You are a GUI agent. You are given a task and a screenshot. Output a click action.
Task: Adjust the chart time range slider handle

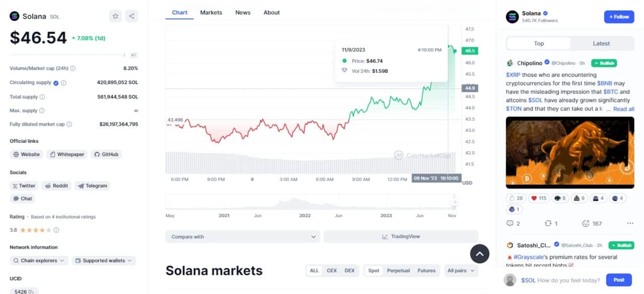[455, 202]
